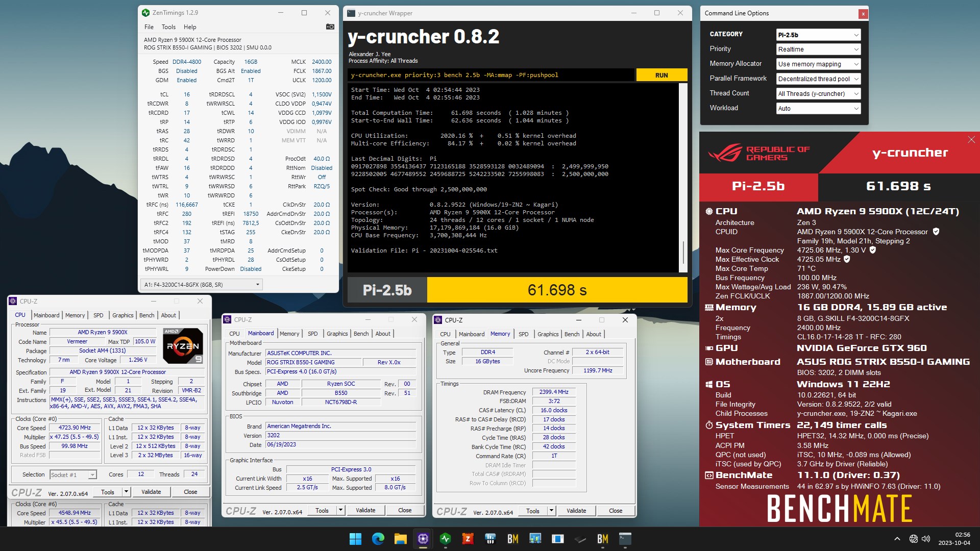Click the shield icon next to CPUID value
The width and height of the screenshot is (980, 551).
936,232
